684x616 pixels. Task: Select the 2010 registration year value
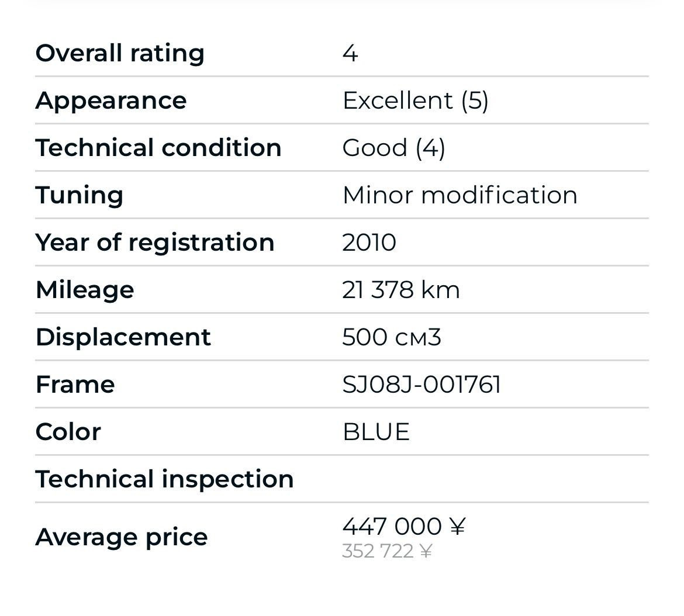(x=369, y=243)
